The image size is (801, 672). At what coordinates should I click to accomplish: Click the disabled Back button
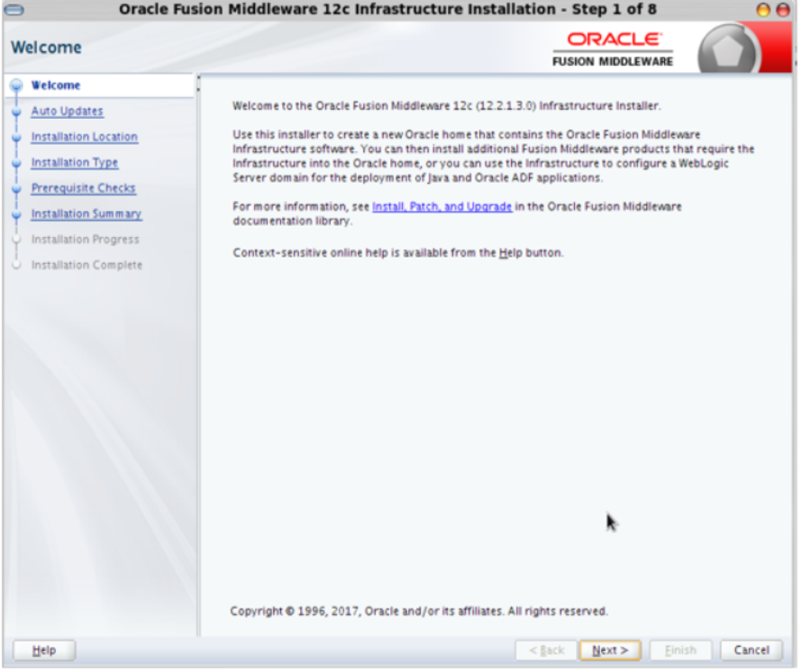(x=546, y=650)
